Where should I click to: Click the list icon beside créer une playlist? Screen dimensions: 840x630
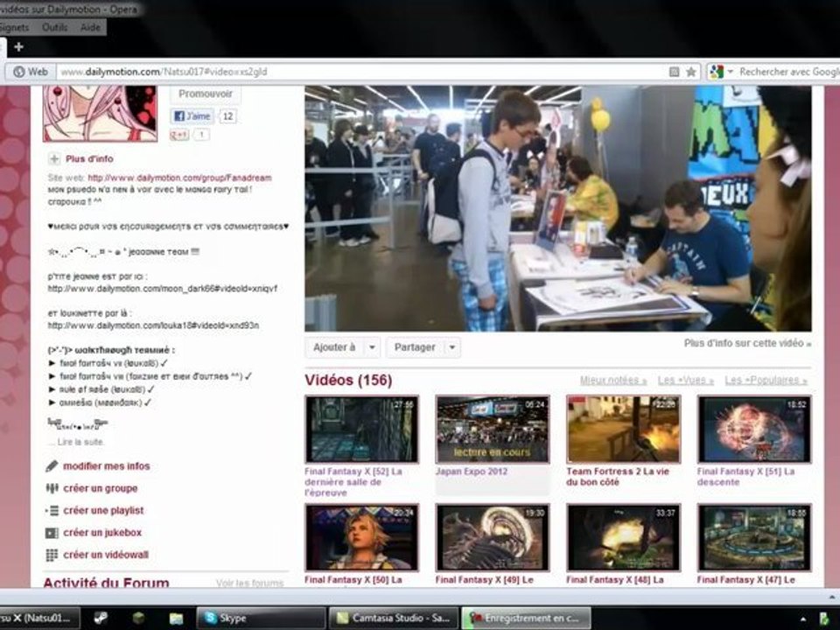tap(52, 510)
